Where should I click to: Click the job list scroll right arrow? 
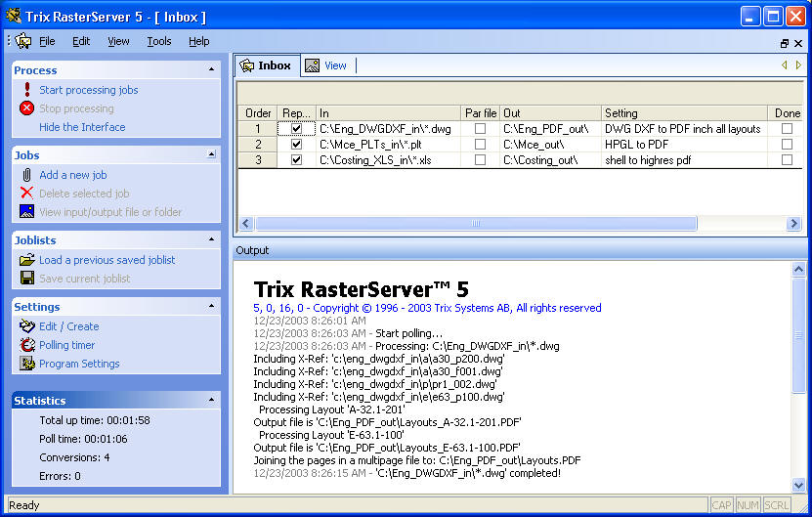[x=793, y=223]
